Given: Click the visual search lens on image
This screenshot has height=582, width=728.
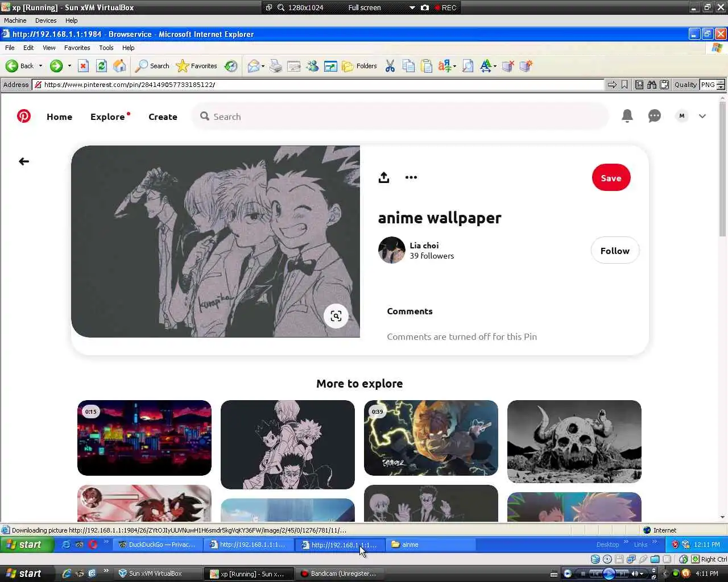Looking at the screenshot, I should pos(336,316).
